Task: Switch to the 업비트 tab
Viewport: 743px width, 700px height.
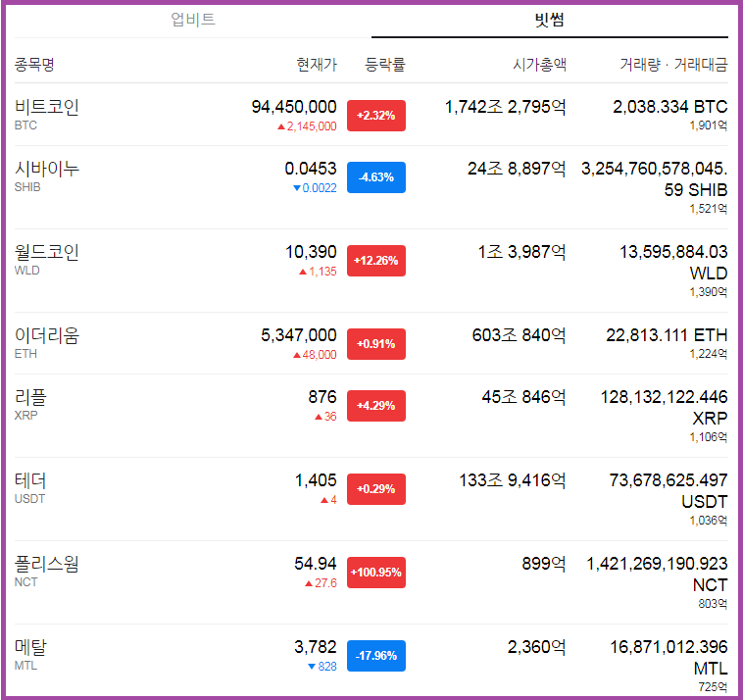Action: coord(193,20)
